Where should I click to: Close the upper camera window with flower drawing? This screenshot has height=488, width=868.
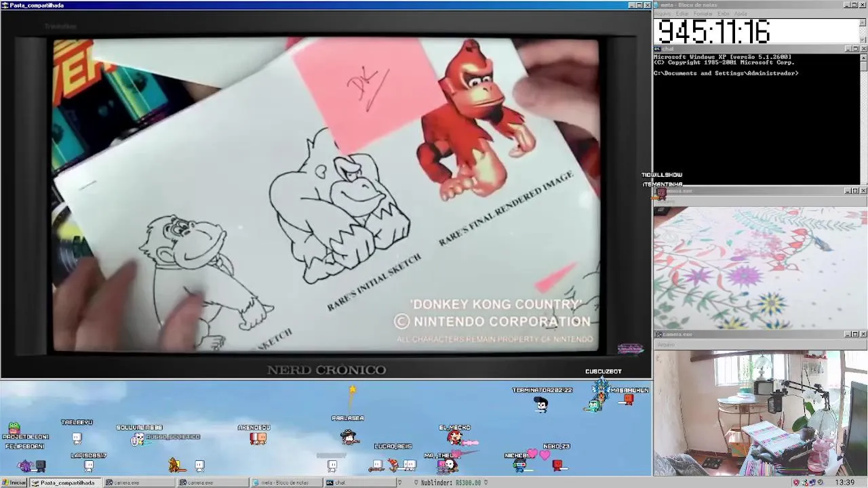[863, 191]
